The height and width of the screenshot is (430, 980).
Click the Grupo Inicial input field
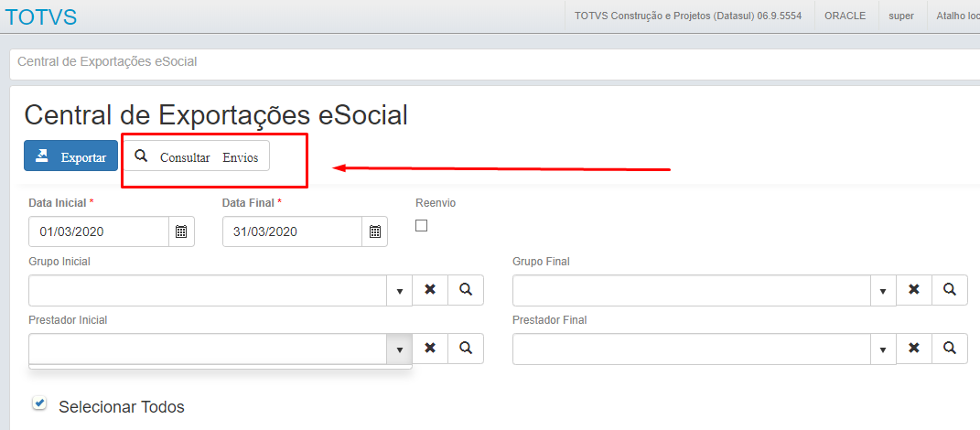click(x=208, y=291)
